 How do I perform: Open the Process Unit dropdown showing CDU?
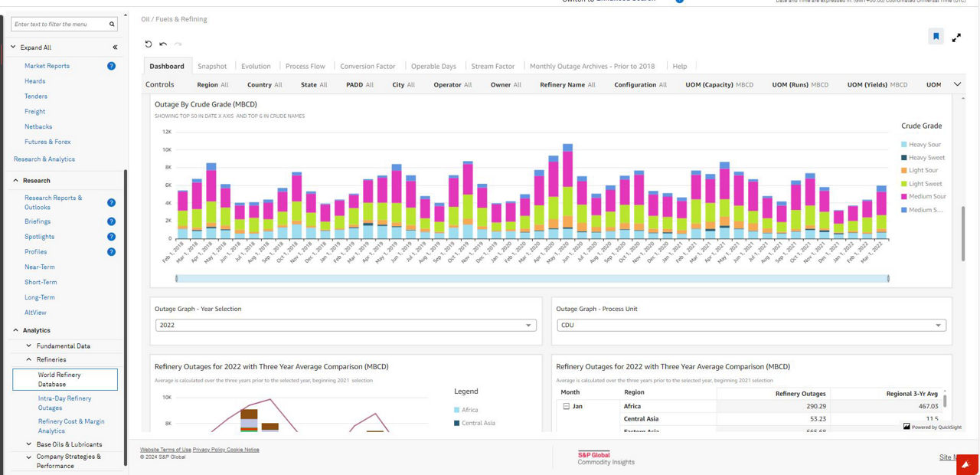coord(750,326)
